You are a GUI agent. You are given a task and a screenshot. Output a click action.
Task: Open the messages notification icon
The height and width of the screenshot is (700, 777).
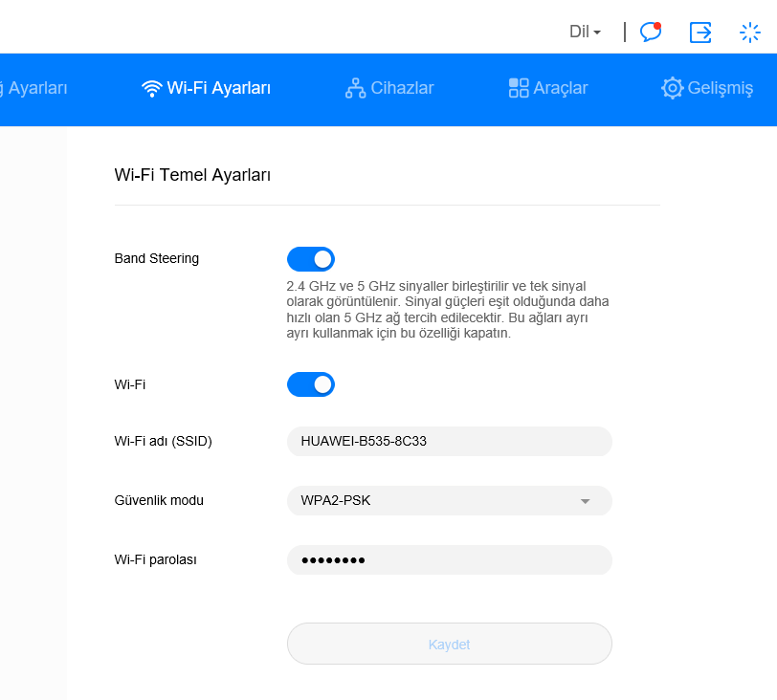[651, 32]
